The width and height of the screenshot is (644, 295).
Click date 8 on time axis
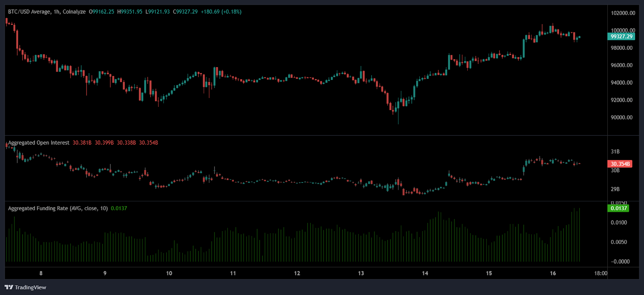pos(41,273)
